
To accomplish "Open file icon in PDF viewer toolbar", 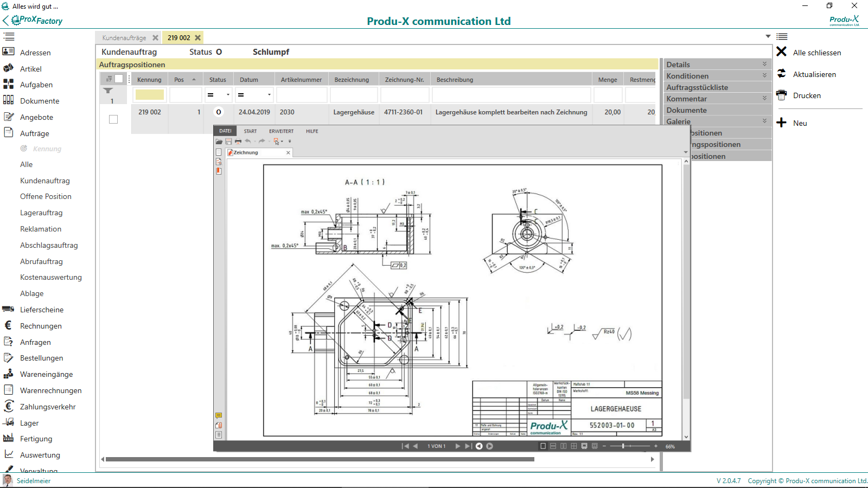I will point(219,142).
